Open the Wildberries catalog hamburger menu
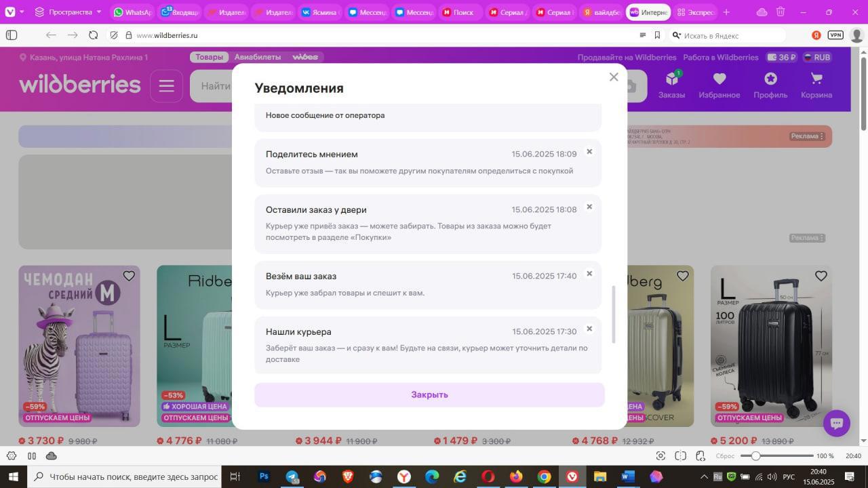 click(x=167, y=86)
